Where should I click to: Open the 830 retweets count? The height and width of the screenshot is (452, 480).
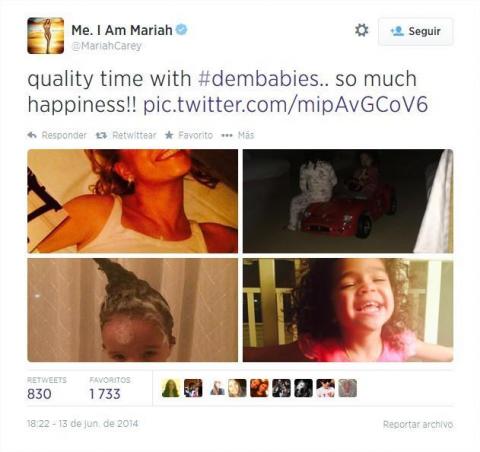(39, 394)
